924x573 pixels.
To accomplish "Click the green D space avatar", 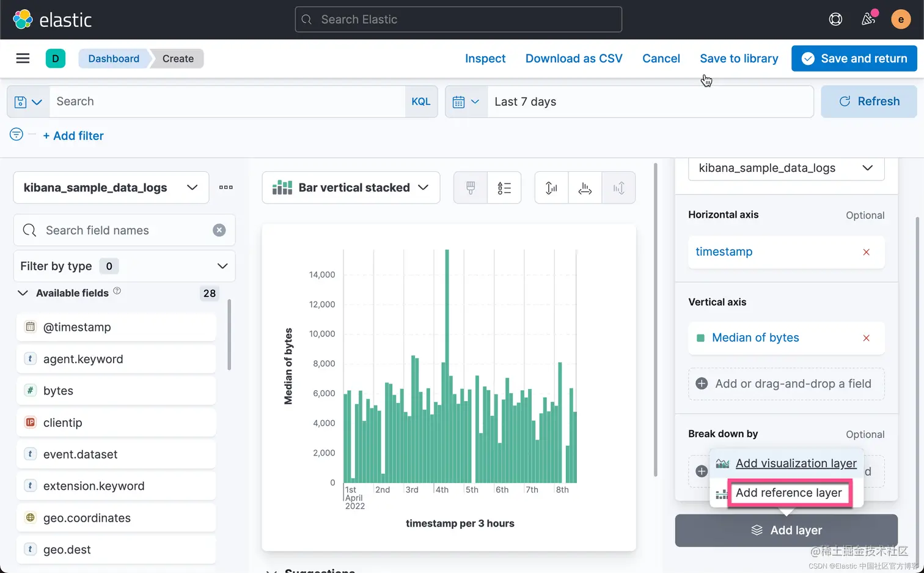I will point(56,59).
